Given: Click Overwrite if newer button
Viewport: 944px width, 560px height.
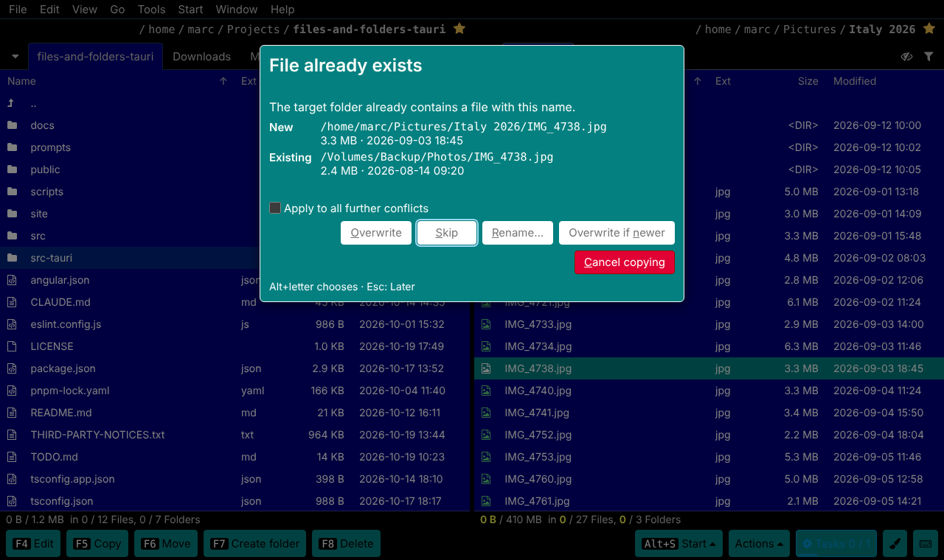Looking at the screenshot, I should tap(617, 233).
